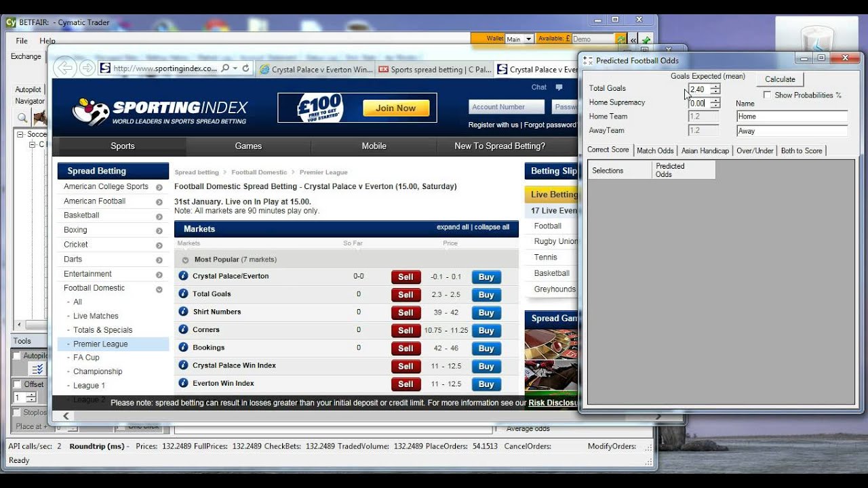Click the green refresh balance icon
Image resolution: width=868 pixels, height=488 pixels.
point(620,39)
